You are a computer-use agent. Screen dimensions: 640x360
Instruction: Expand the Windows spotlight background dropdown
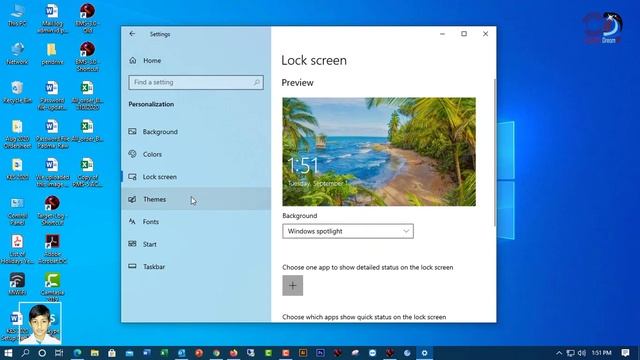(348, 231)
